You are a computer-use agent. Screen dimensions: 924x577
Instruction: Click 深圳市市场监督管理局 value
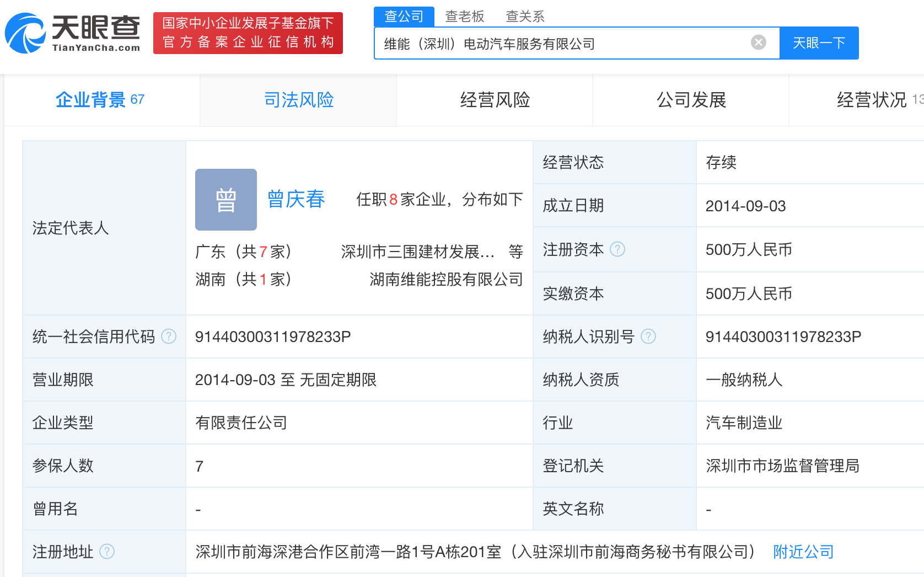pos(783,466)
